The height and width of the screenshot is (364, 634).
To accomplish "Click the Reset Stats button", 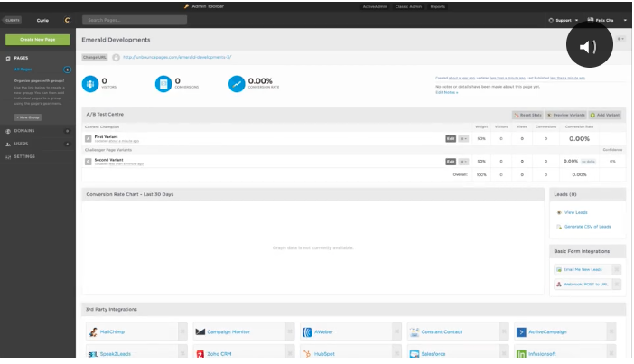I will point(527,116).
